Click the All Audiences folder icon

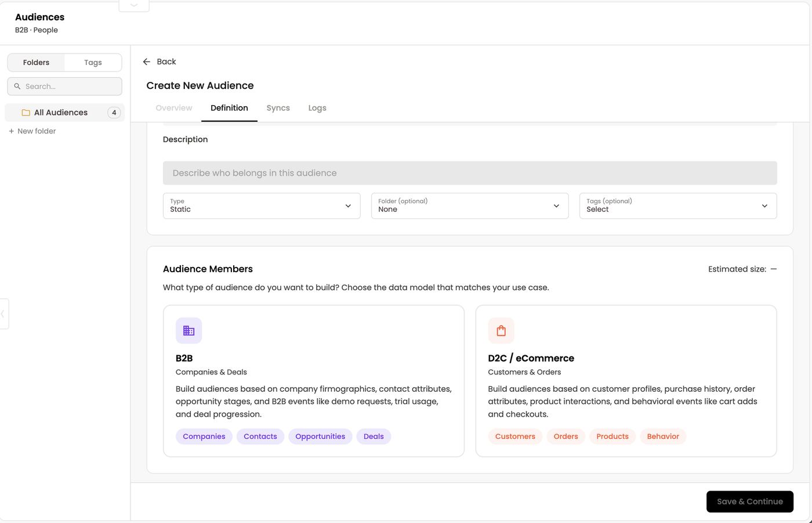click(x=26, y=113)
